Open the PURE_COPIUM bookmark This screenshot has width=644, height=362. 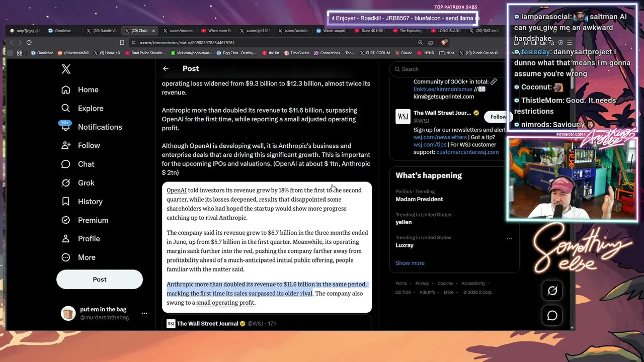click(x=376, y=53)
